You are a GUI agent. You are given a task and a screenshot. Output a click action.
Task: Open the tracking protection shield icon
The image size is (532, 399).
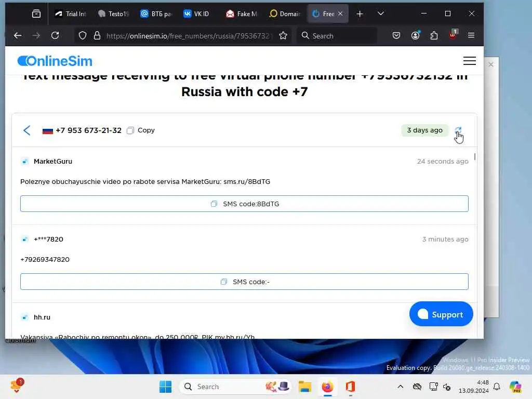(83, 36)
